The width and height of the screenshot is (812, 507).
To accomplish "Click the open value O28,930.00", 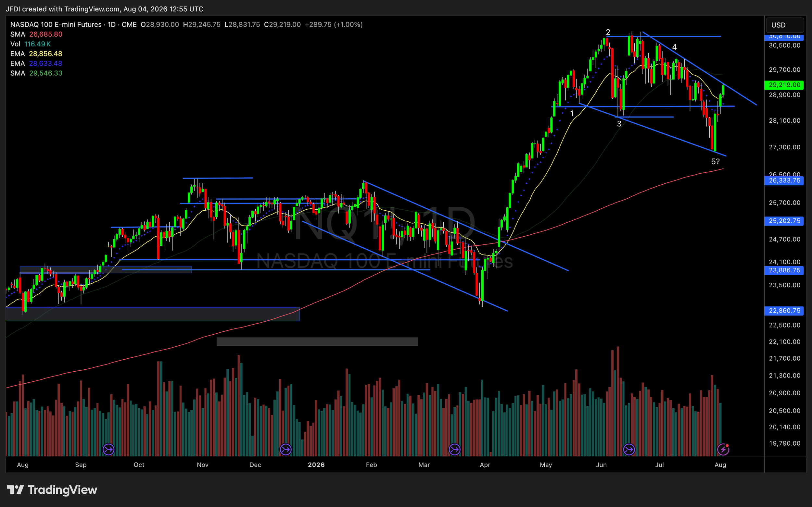I will click(x=160, y=24).
